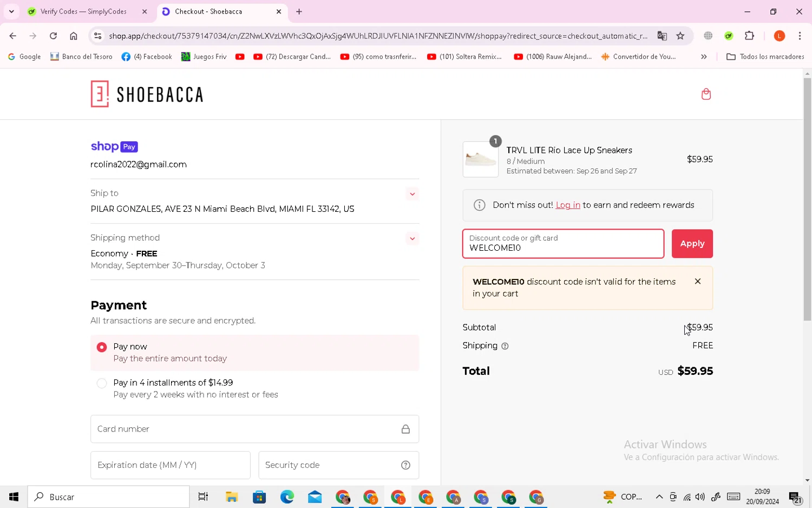Click the page vertical scrollbar
This screenshot has width=812, height=508.
coord(807,199)
